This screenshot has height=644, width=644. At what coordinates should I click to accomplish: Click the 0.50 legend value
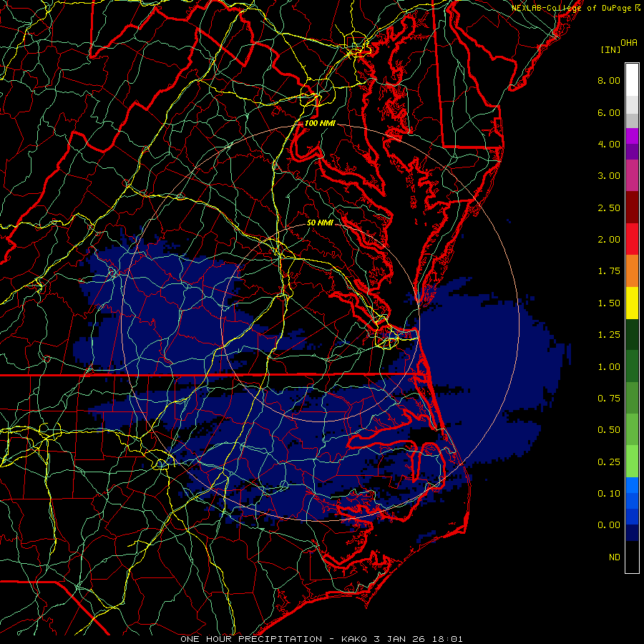click(609, 430)
